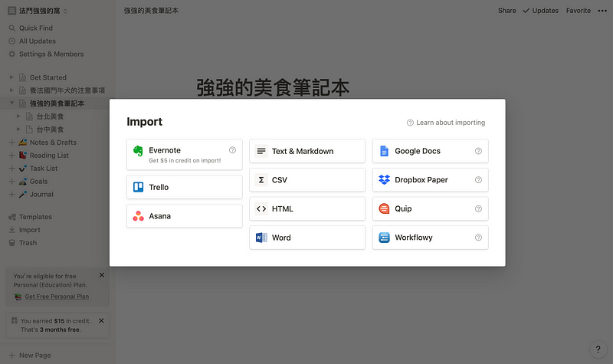Click plus icon beside Journal

11,195
